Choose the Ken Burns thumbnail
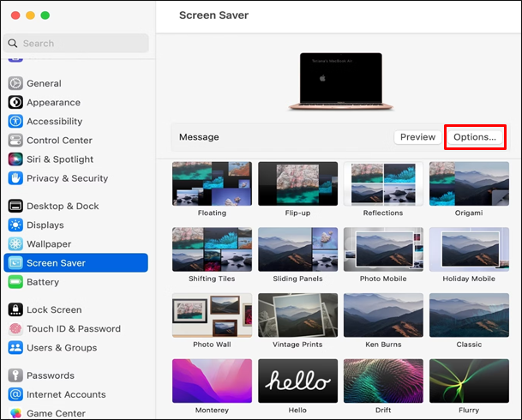 383,315
